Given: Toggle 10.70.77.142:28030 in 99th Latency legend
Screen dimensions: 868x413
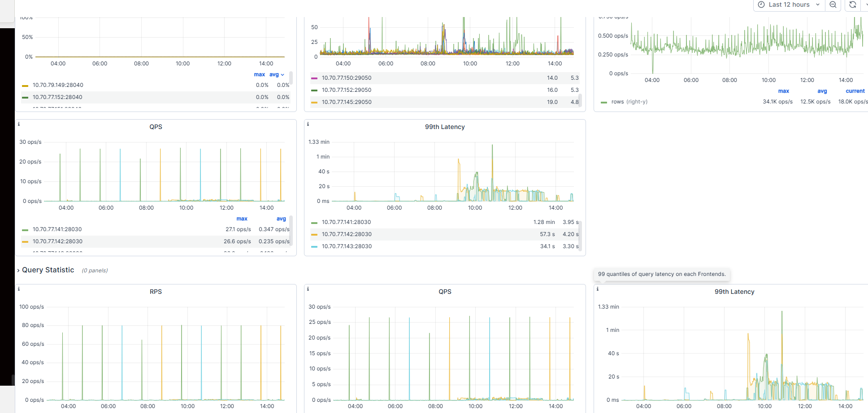Looking at the screenshot, I should (x=347, y=234).
